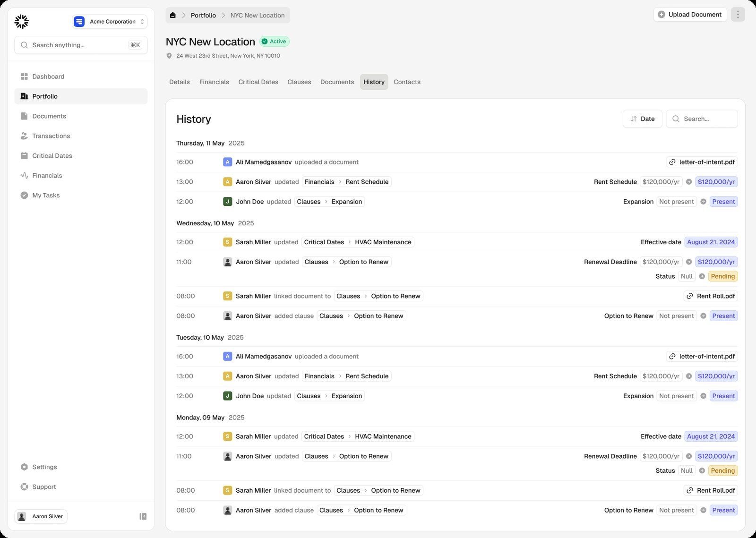This screenshot has height=538, width=756.
Task: Open the Aaron Silver user profile button
Action: point(41,516)
